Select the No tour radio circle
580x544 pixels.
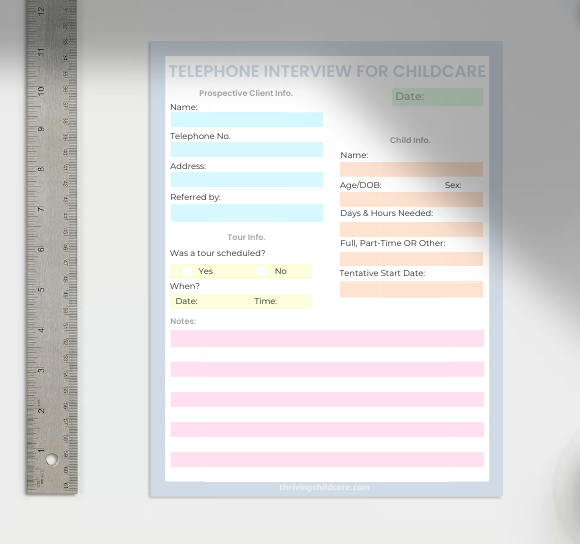click(261, 271)
